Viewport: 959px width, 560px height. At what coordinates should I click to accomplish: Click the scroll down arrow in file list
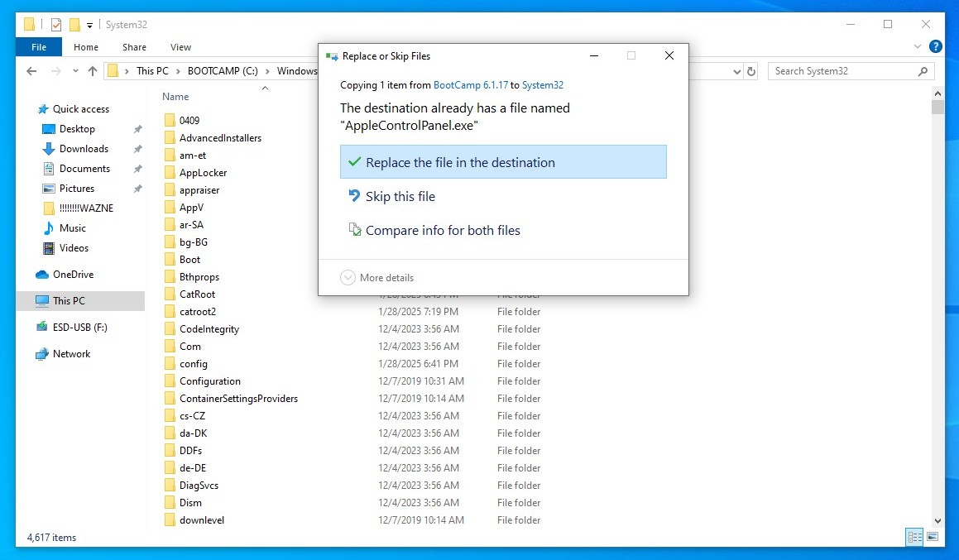tap(937, 521)
